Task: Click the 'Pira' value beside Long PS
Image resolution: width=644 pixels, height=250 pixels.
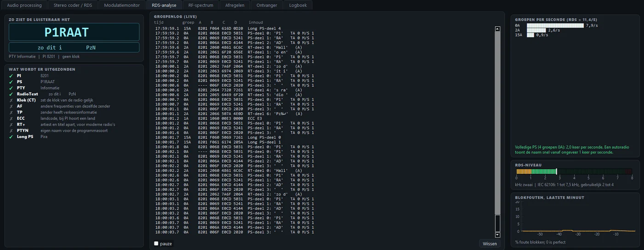Action: [44, 136]
